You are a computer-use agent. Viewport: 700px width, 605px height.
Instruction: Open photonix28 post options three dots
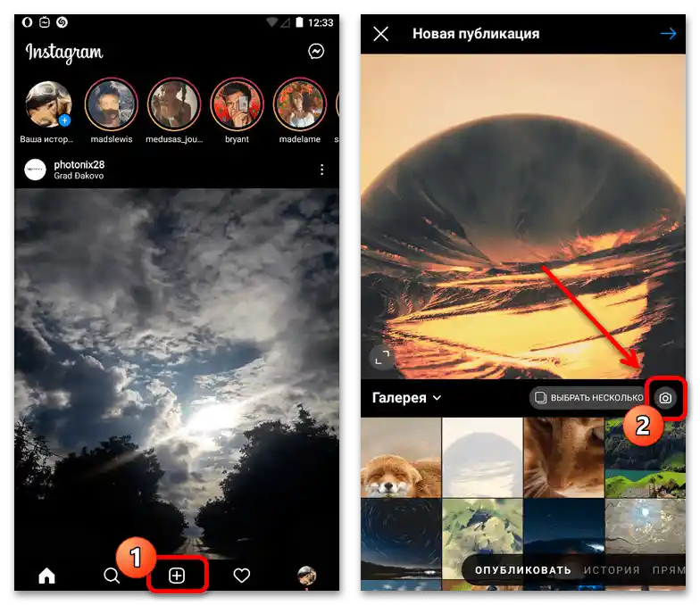pyautogui.click(x=321, y=170)
